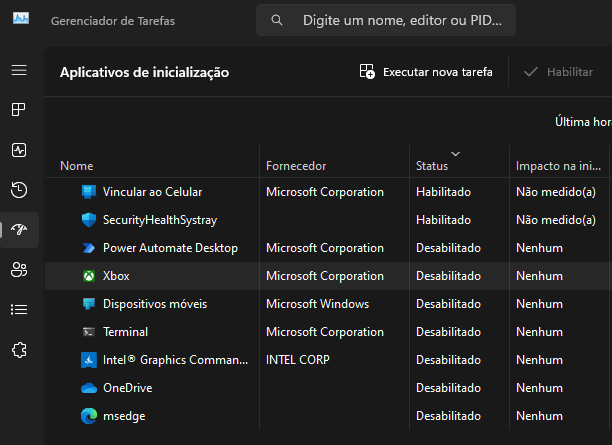
Task: Open the hamburger navigation menu
Action: 19,70
